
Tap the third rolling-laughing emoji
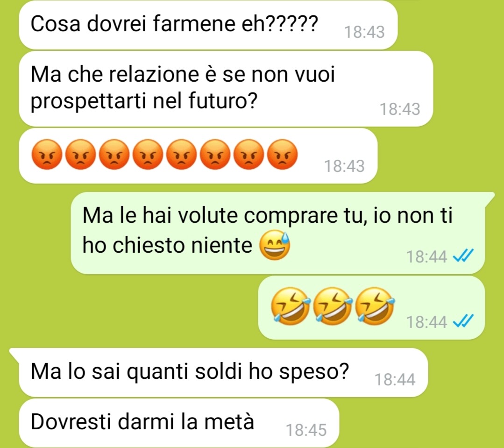(x=375, y=306)
